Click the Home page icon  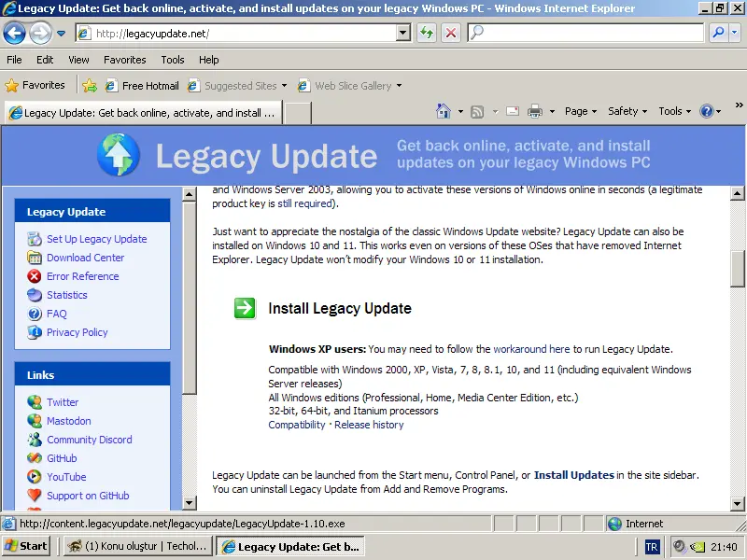tap(443, 111)
